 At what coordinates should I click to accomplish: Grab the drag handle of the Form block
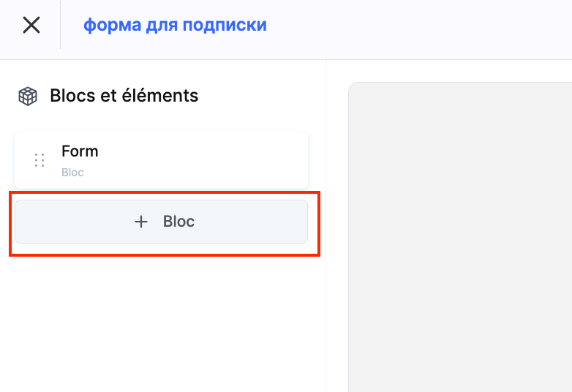coord(39,160)
